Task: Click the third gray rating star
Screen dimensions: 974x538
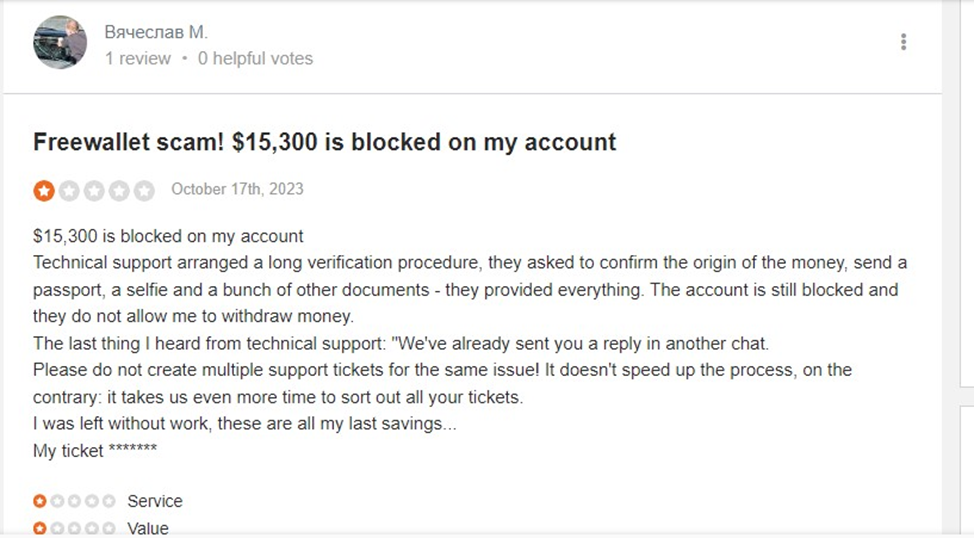Action: pyautogui.click(x=94, y=190)
